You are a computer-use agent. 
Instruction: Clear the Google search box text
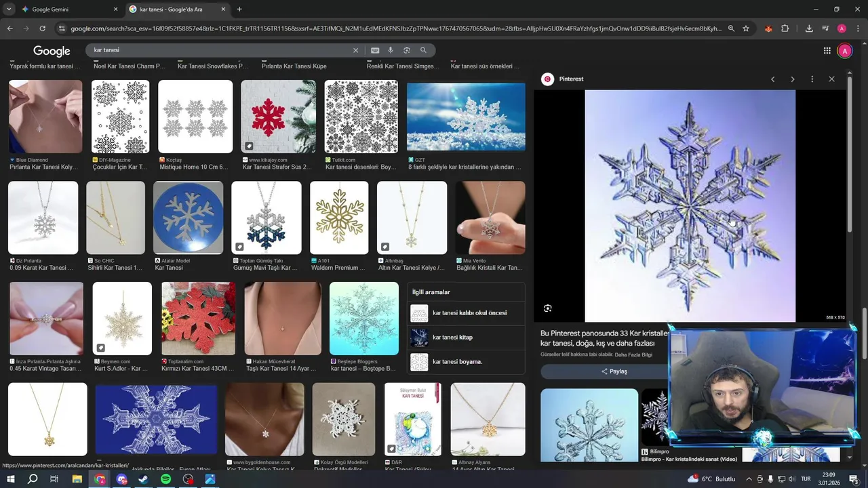point(355,50)
